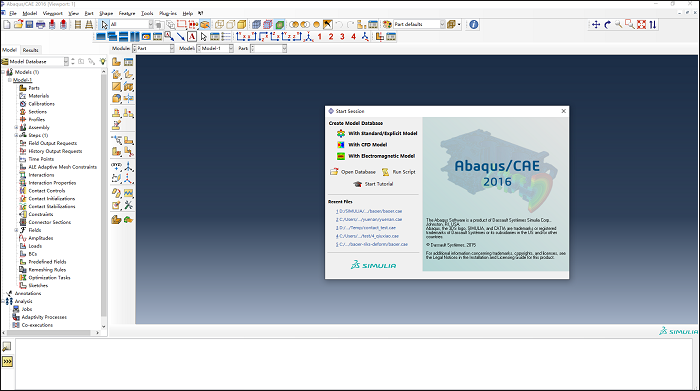The height and width of the screenshot is (391, 700).
Task: Expand the Assembly tree node
Action: (x=16, y=128)
